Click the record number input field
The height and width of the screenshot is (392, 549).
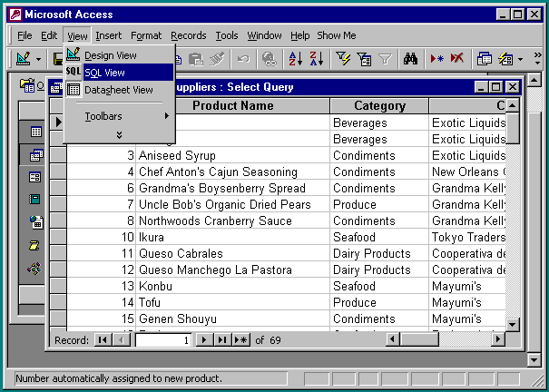click(163, 340)
